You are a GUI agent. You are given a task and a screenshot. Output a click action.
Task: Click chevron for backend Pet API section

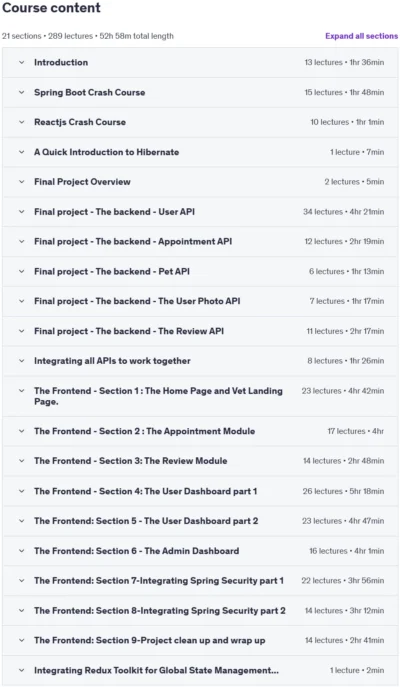pos(21,271)
